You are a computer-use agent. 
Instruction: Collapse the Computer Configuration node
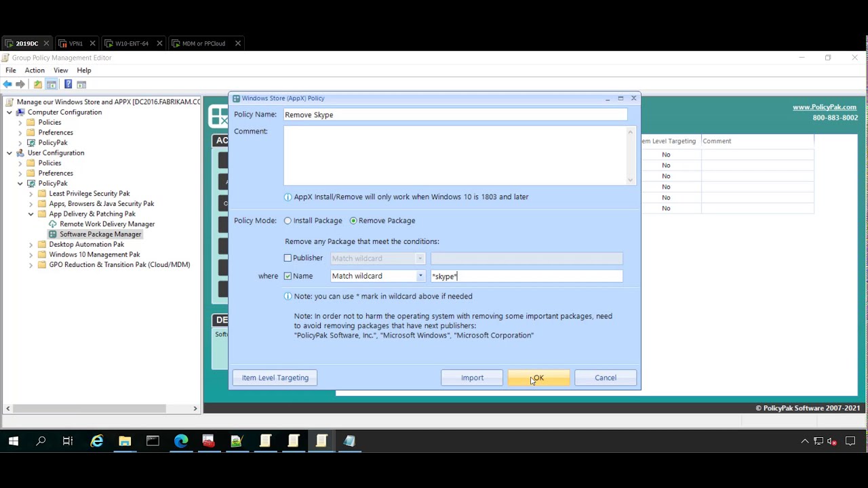(x=9, y=113)
